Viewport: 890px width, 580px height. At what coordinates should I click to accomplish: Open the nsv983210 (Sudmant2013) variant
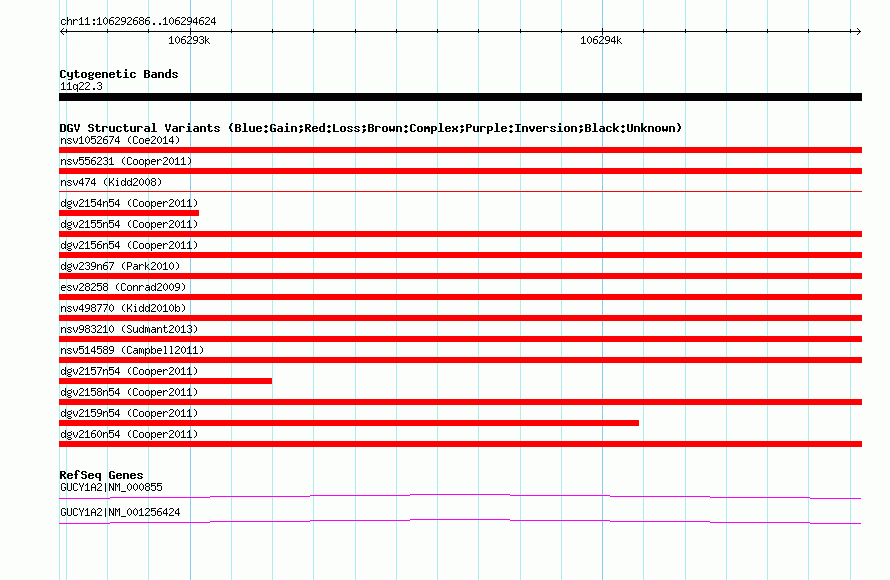(129, 329)
